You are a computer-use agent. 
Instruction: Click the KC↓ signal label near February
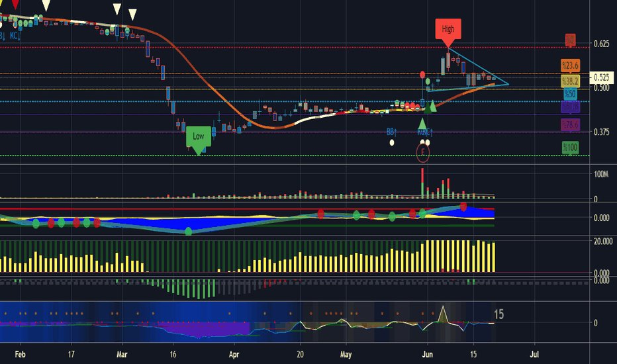coord(15,36)
